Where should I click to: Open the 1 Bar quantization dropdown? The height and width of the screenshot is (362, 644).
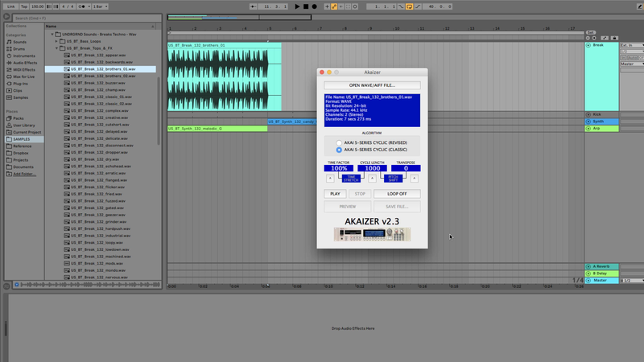(100, 6)
